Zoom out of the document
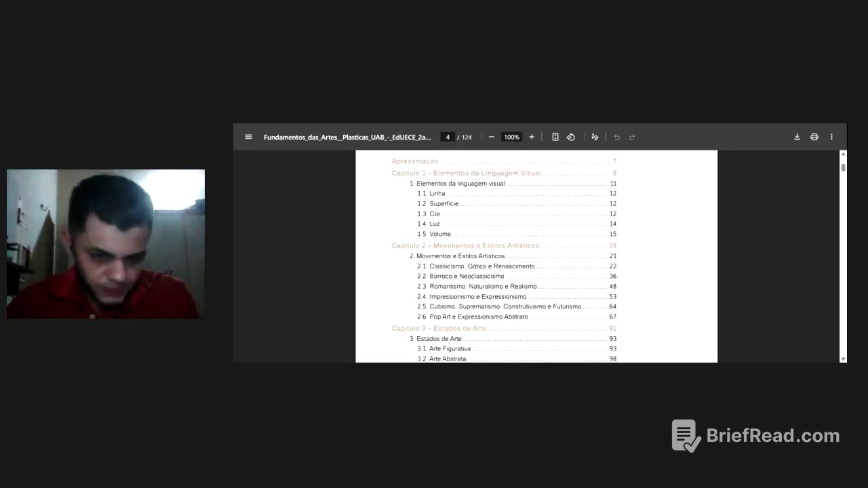Image resolution: width=868 pixels, height=488 pixels. (x=491, y=136)
